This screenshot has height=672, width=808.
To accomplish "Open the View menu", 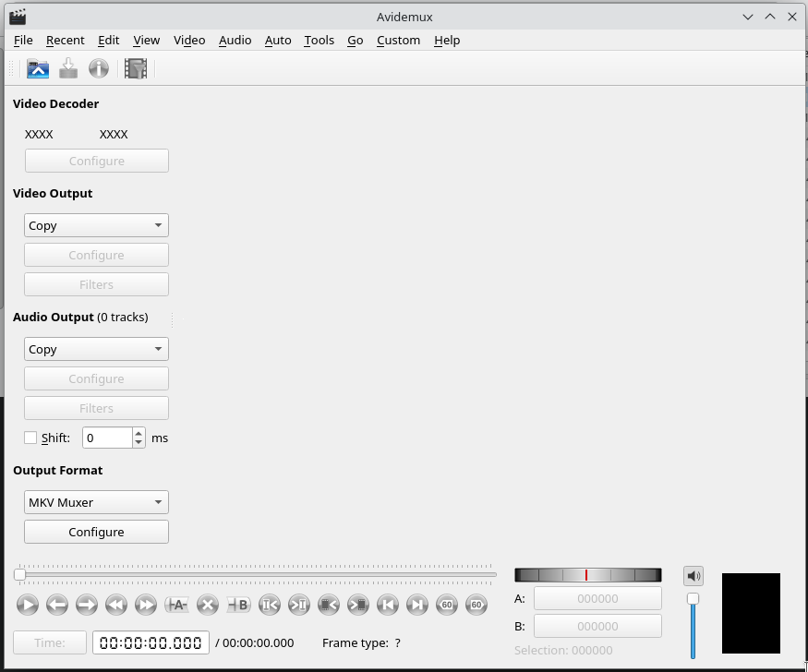I will click(146, 41).
